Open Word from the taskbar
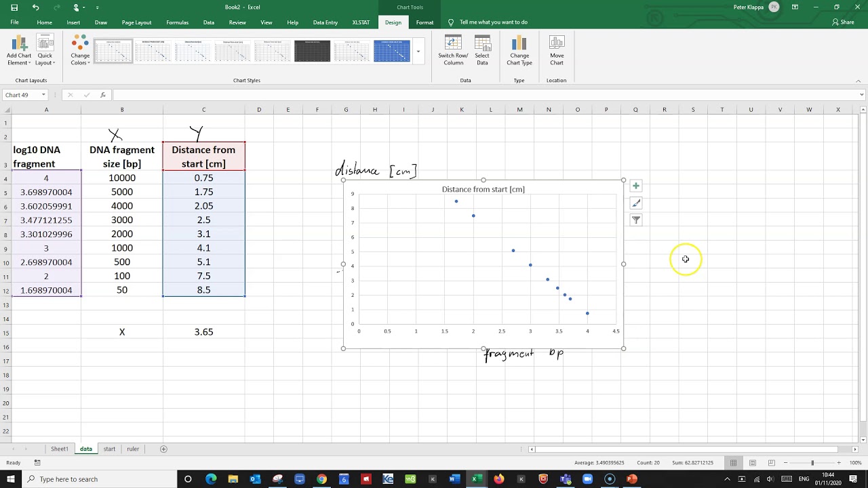Viewport: 868px width, 488px height. (x=454, y=479)
